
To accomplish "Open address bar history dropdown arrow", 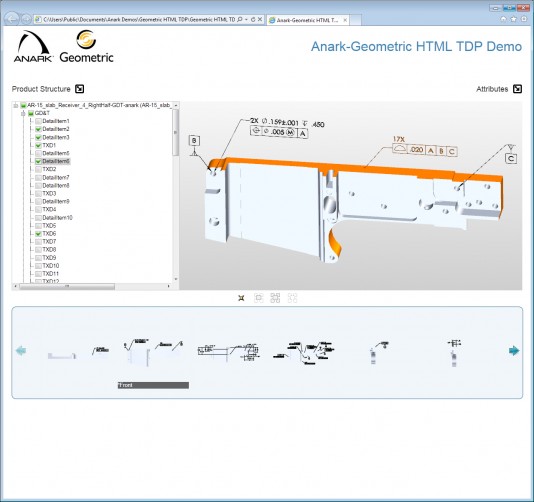I will coord(246,20).
